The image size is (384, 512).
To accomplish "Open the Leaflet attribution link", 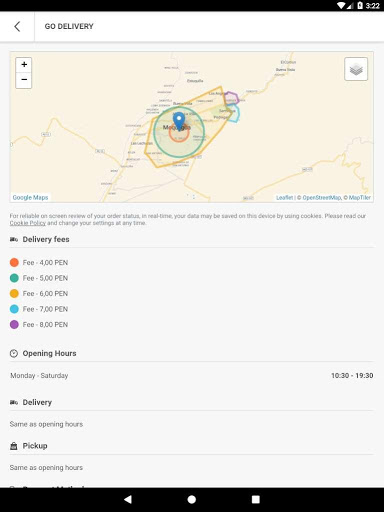I will (284, 198).
